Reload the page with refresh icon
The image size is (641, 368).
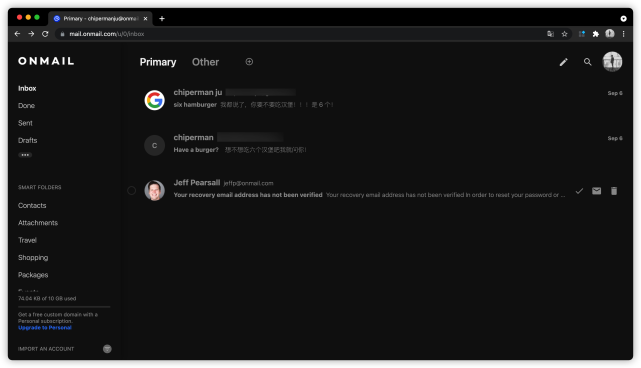pyautogui.click(x=45, y=34)
